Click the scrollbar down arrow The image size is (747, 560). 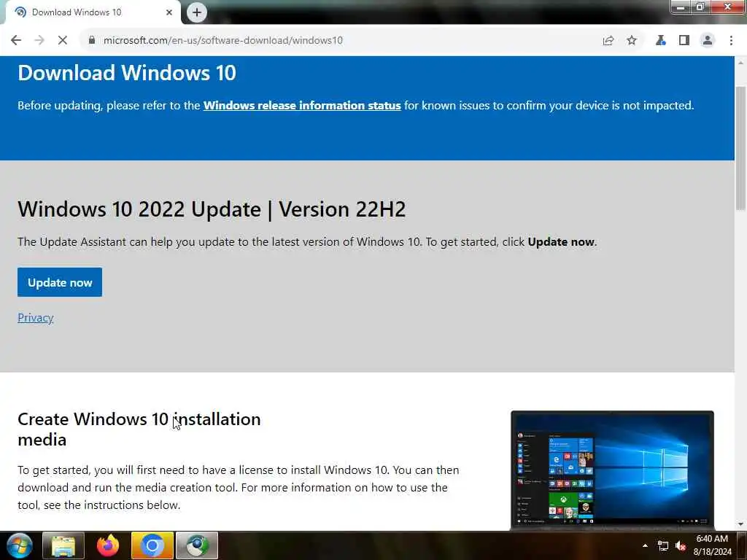(x=741, y=525)
